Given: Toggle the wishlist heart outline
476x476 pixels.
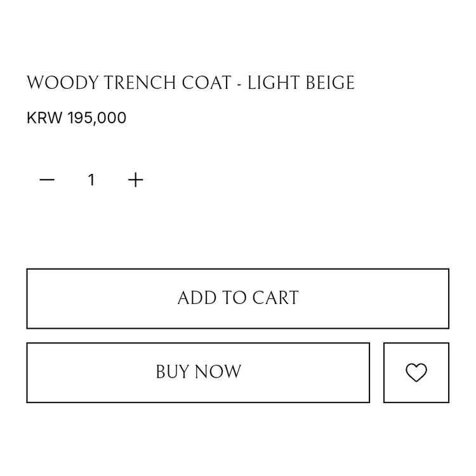Looking at the screenshot, I should [x=416, y=373].
